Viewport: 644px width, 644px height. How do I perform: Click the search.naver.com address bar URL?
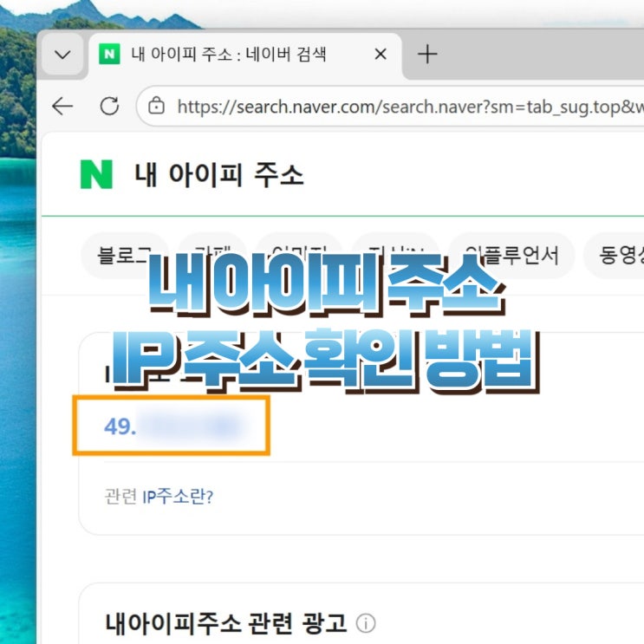(x=410, y=107)
